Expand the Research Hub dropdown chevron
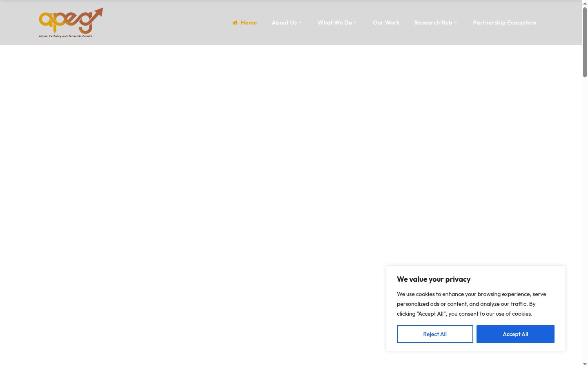 click(x=455, y=22)
